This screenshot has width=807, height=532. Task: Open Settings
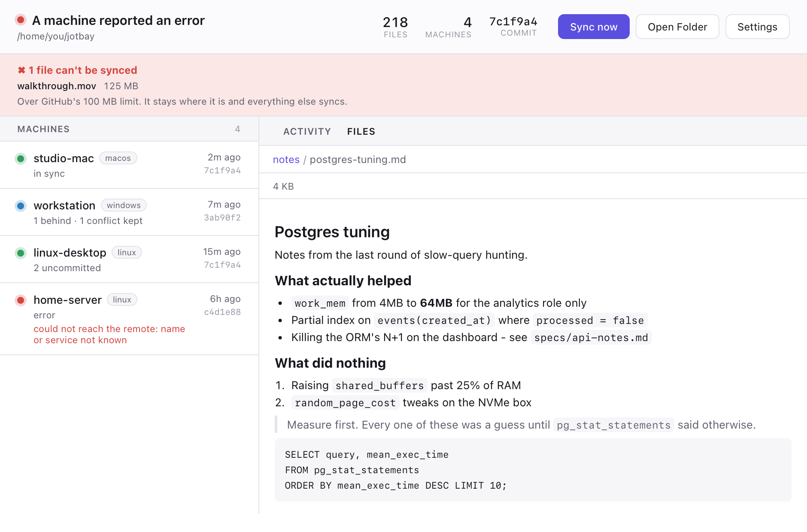coord(757,27)
